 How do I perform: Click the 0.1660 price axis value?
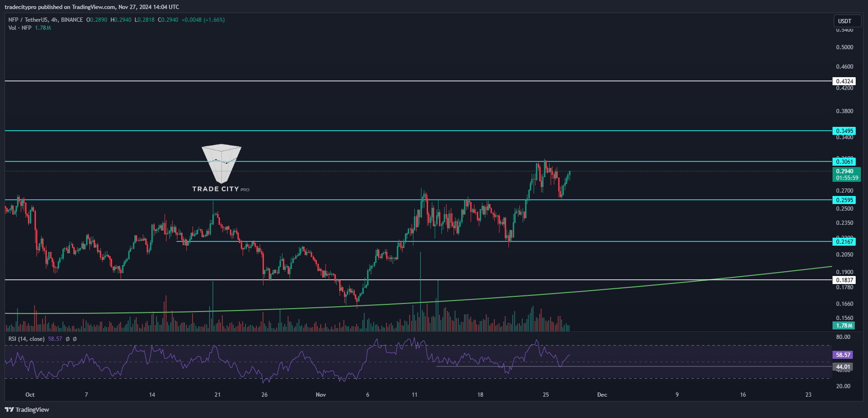pyautogui.click(x=845, y=304)
